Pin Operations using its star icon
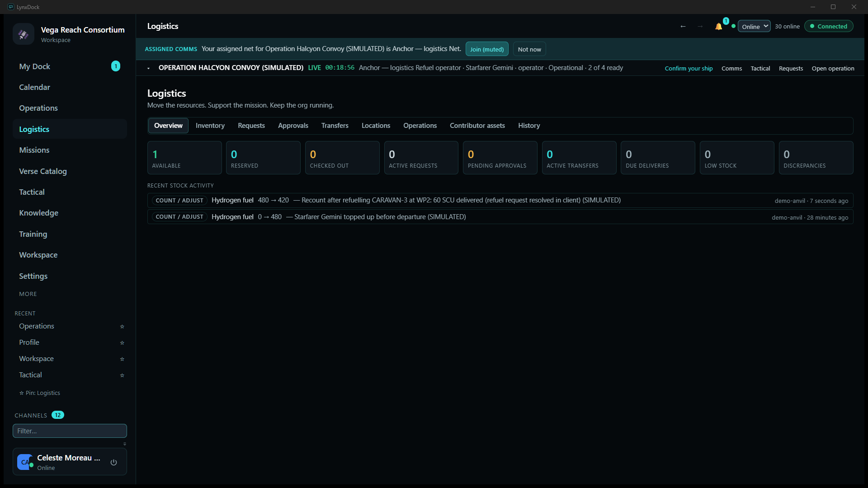The height and width of the screenshot is (488, 868). tap(122, 326)
